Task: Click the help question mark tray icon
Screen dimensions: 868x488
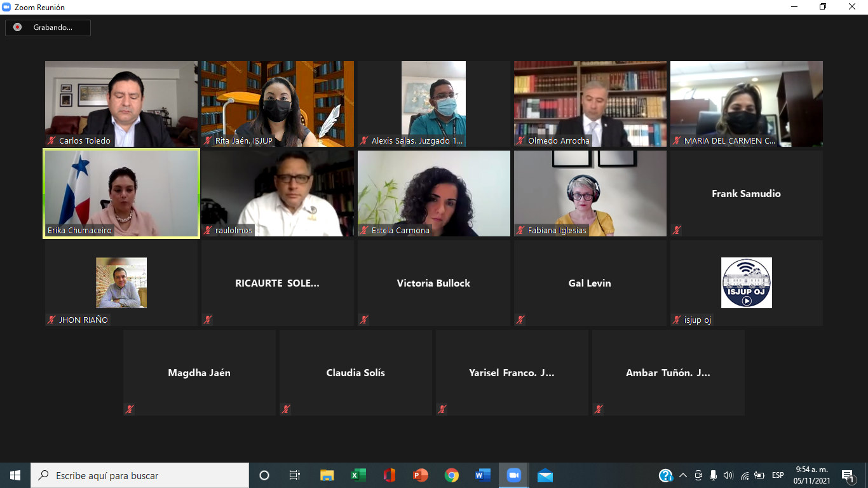Action: click(665, 475)
